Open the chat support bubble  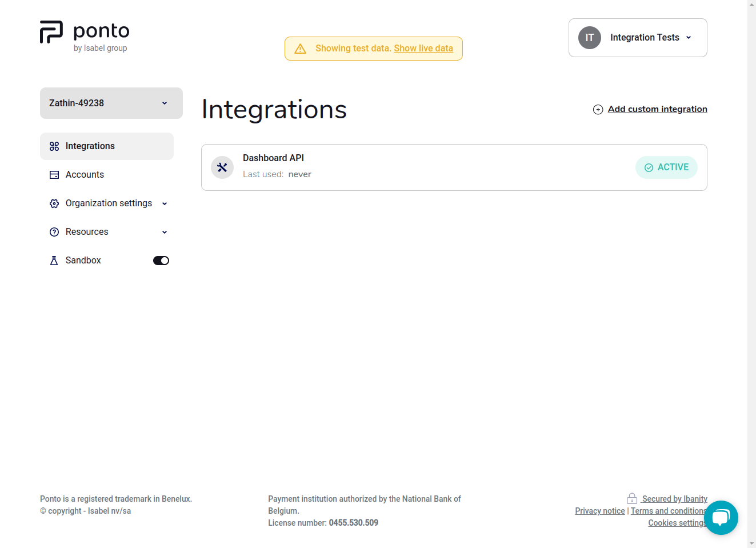click(x=721, y=518)
